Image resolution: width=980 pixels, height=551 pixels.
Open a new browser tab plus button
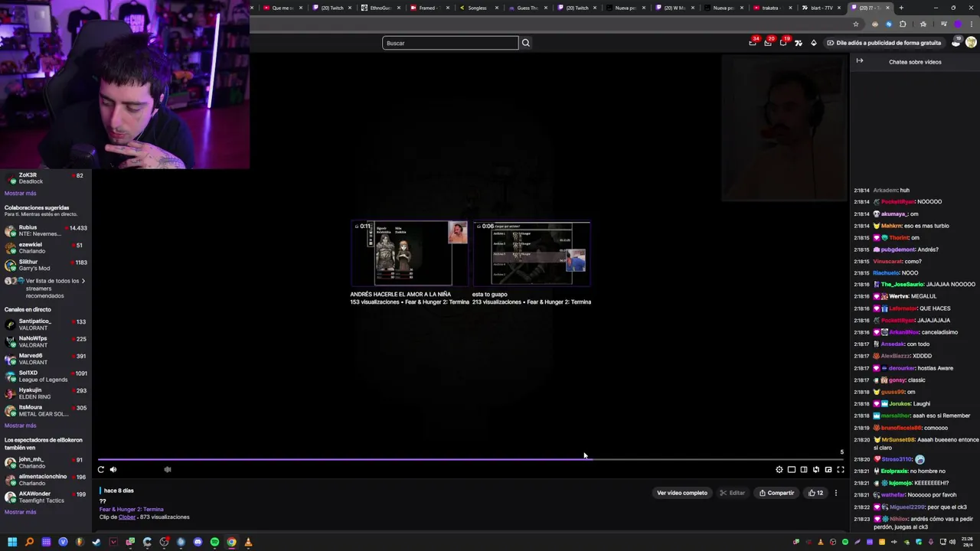[x=901, y=8]
